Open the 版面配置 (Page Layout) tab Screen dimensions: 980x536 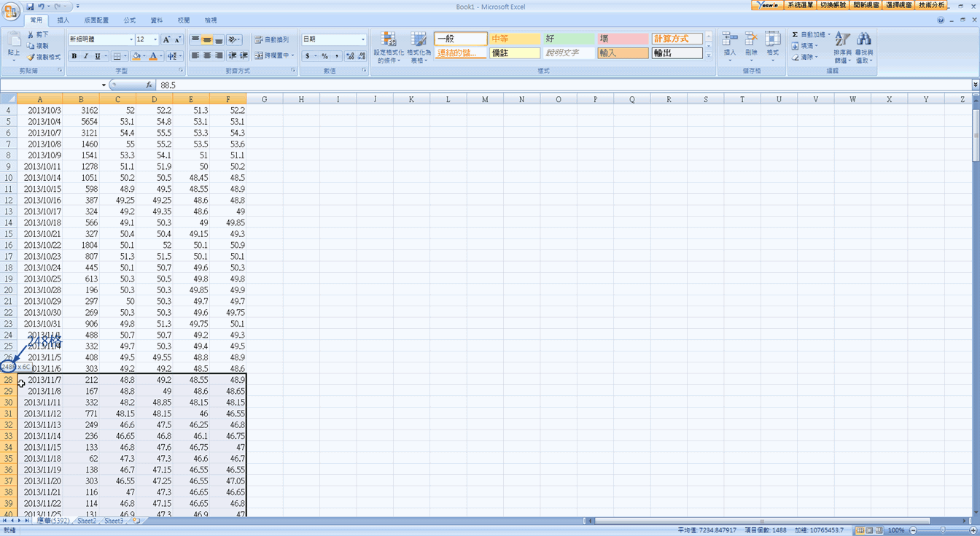pyautogui.click(x=96, y=20)
